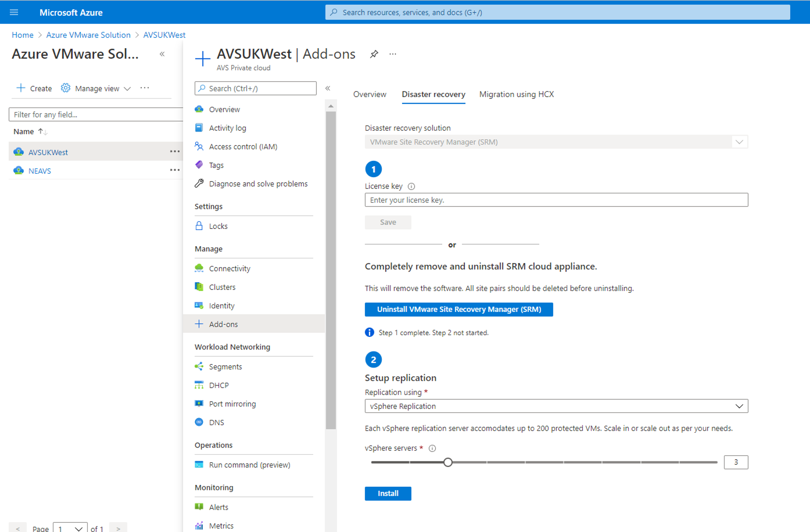This screenshot has width=810, height=532.
Task: Open the Manage view dropdown
Action: tap(96, 88)
